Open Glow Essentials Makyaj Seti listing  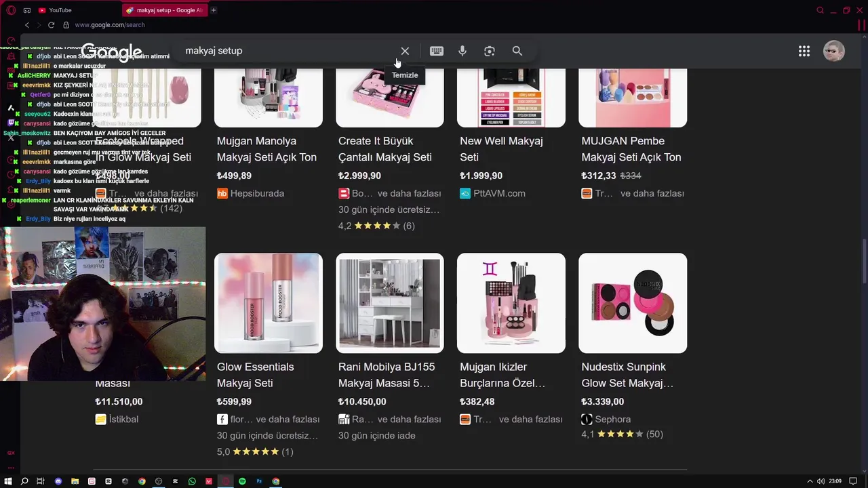(256, 375)
